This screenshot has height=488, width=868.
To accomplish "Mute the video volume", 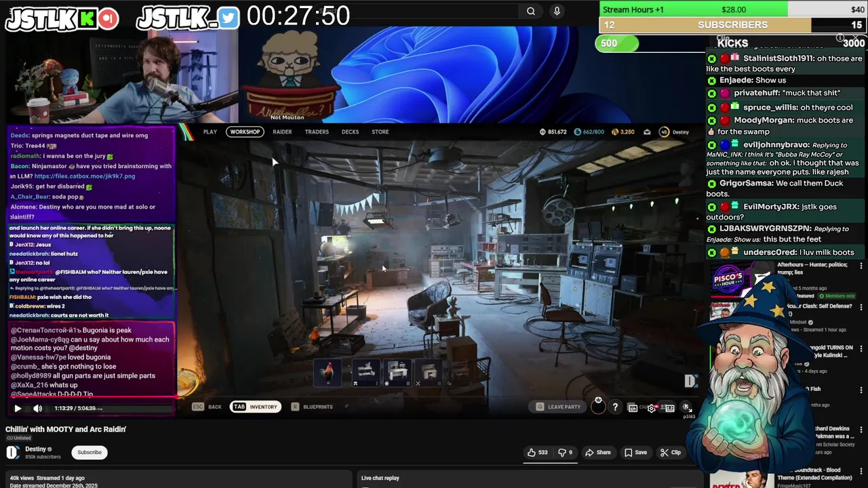I will pyautogui.click(x=38, y=408).
